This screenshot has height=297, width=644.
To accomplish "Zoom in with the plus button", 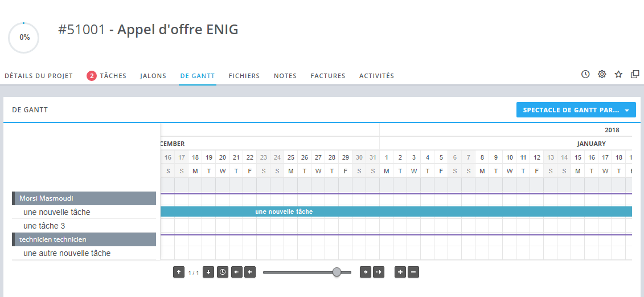I will 400,272.
